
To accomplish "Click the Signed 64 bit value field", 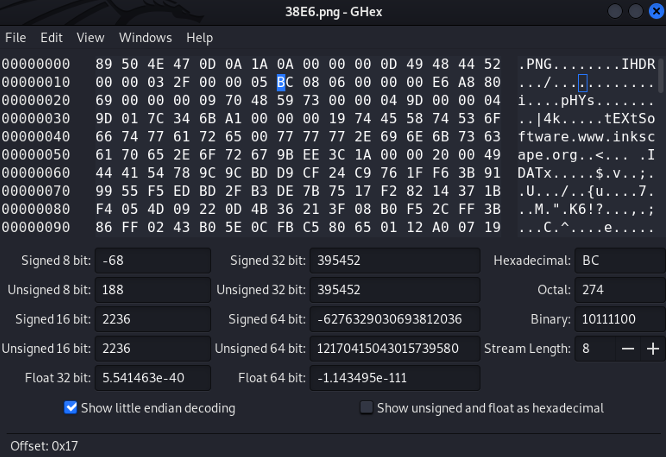I will [x=395, y=319].
